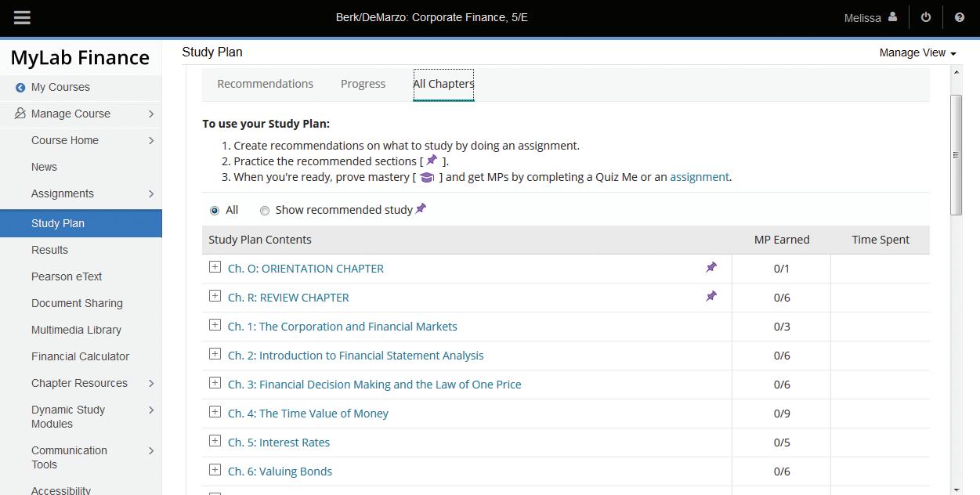
Task: Click the vertical scrollbar thumb
Action: click(x=956, y=154)
